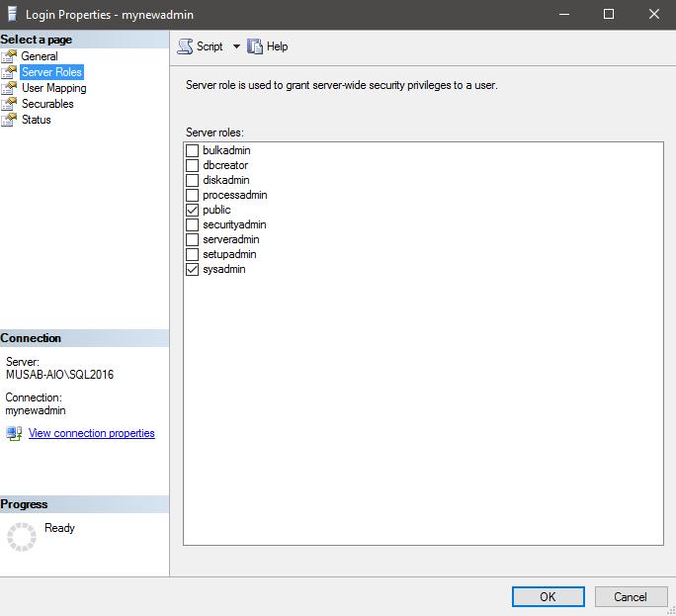Open the Status page
The width and height of the screenshot is (676, 616).
click(x=37, y=120)
